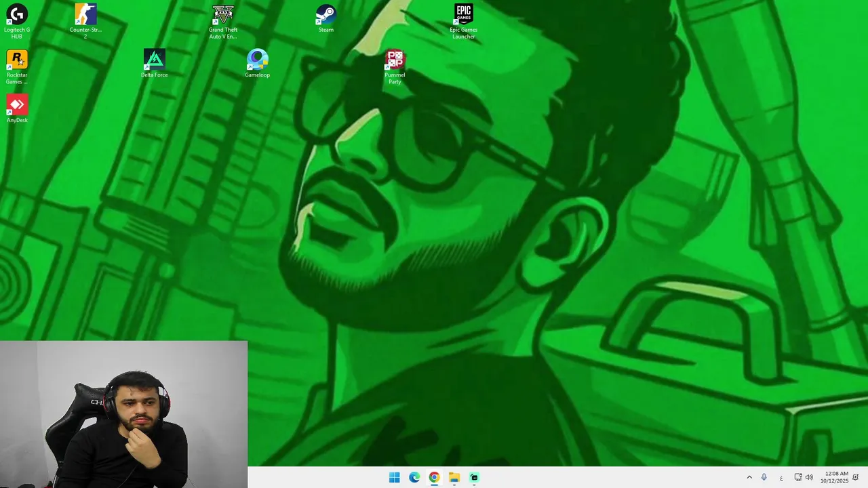868x488 pixels.
Task: Open the Steam desktop shortcut
Action: click(x=326, y=18)
